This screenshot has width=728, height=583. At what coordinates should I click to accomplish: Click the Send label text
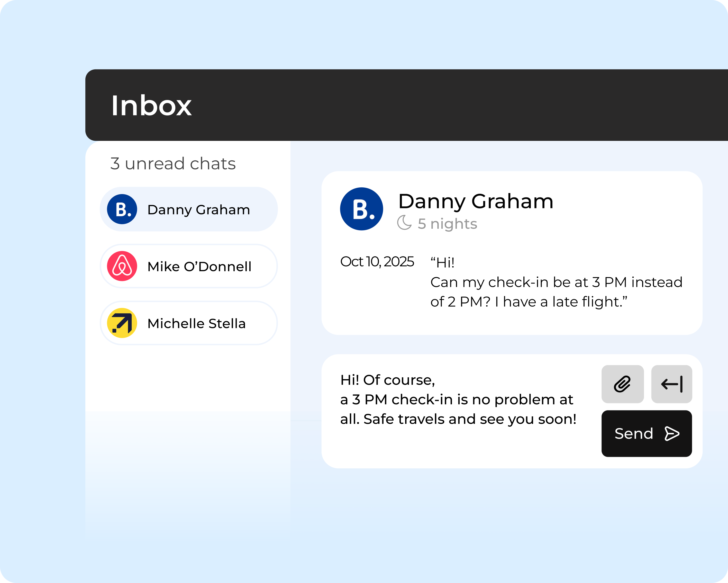[633, 433]
